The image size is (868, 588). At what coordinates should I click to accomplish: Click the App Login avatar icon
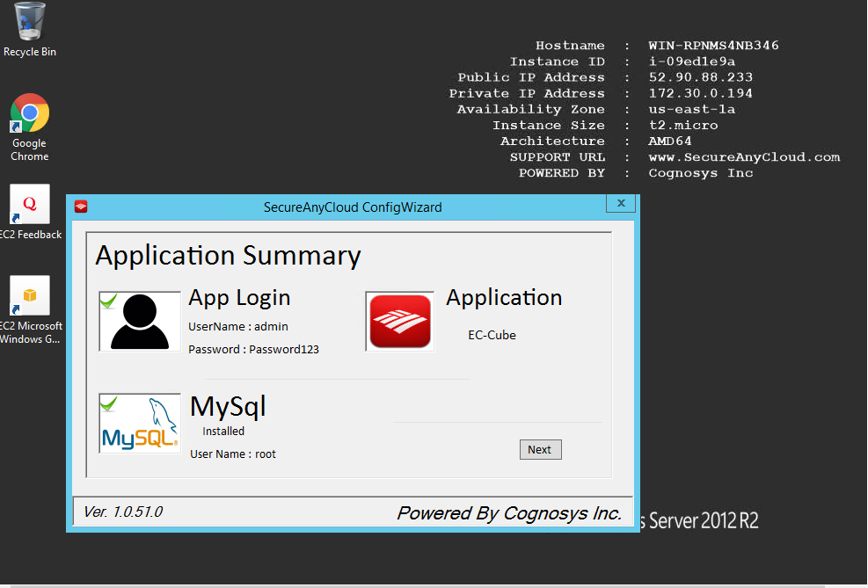tap(139, 320)
